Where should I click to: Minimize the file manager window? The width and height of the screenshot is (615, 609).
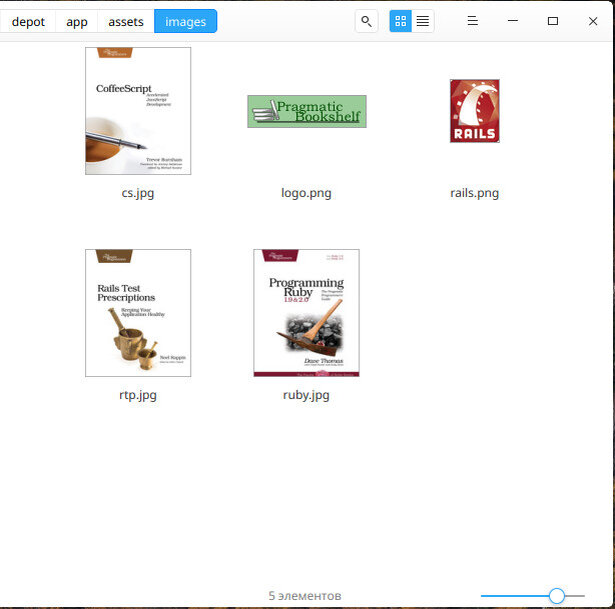pyautogui.click(x=513, y=21)
